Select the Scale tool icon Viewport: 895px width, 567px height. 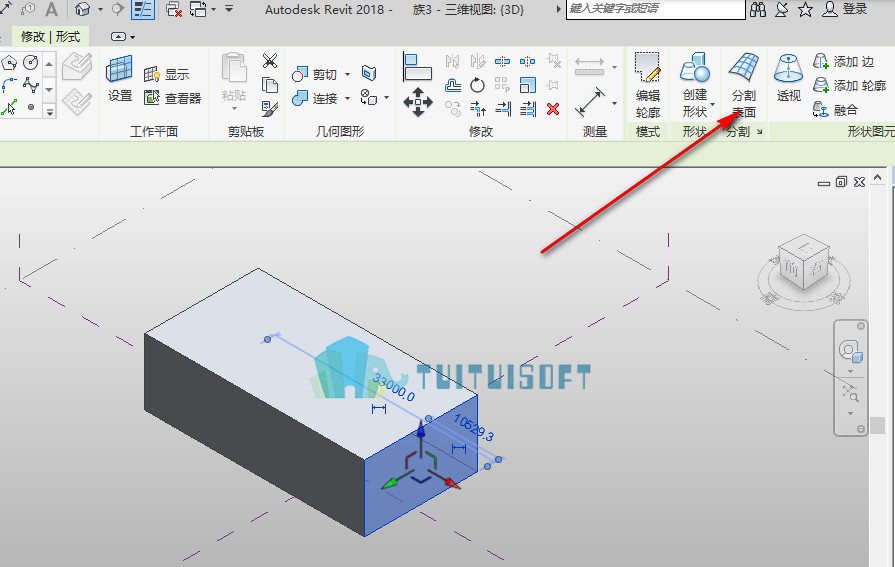[x=527, y=85]
